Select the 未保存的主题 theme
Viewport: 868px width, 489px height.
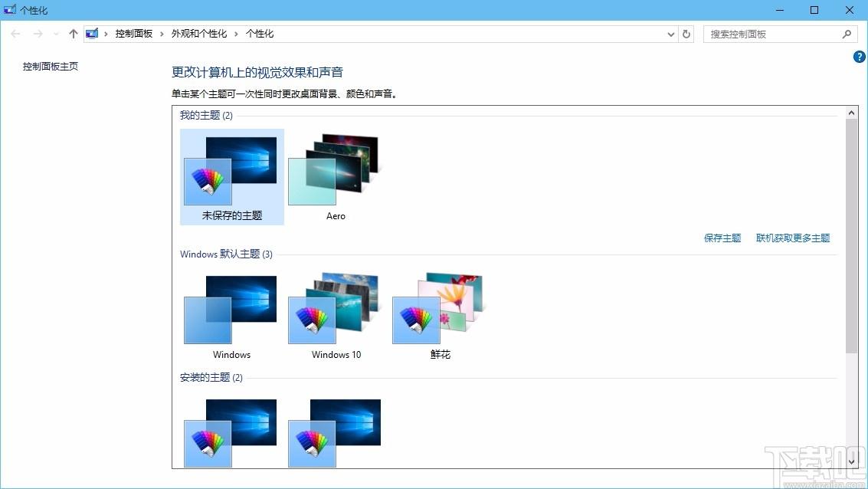click(232, 176)
